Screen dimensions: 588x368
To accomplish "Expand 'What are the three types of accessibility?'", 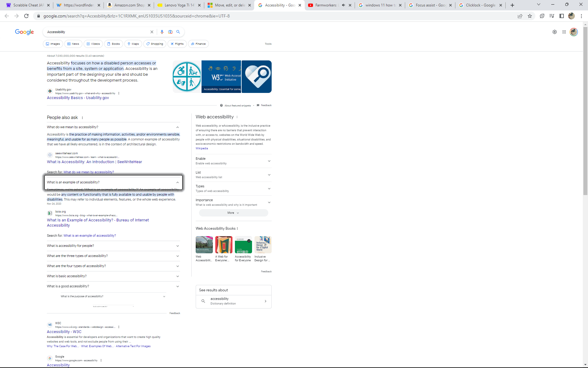I will pos(177,256).
